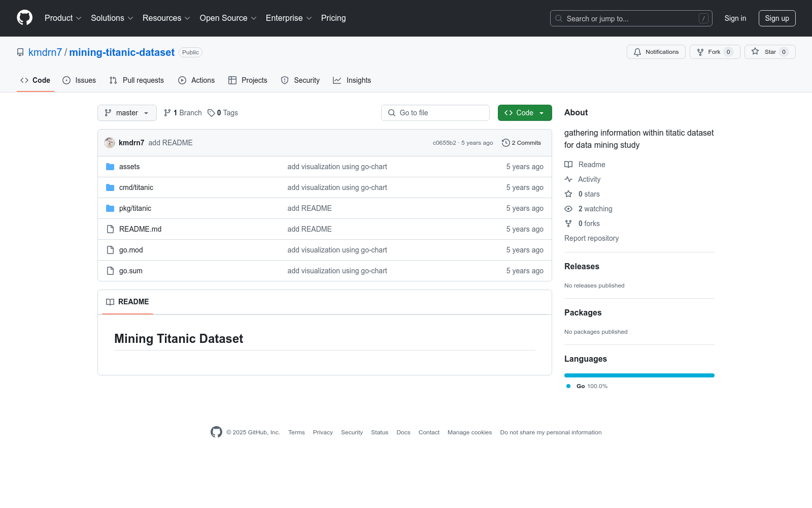Click the go.sum file icon
Image resolution: width=812 pixels, height=508 pixels.
coord(110,271)
